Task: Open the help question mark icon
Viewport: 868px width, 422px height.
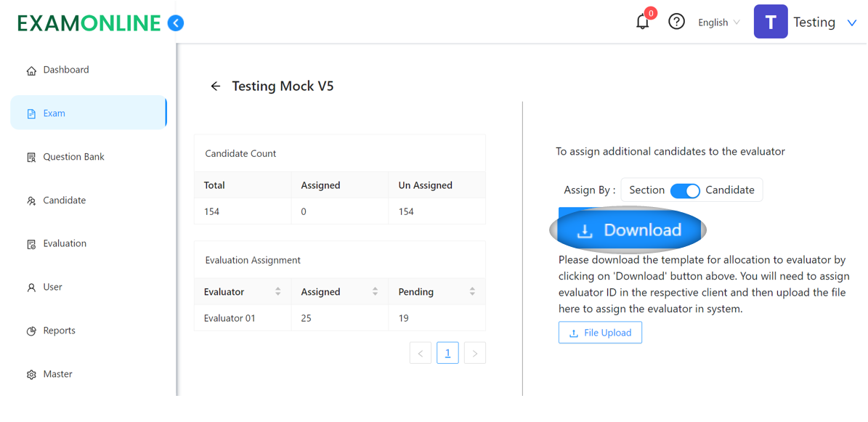Action: coord(676,22)
